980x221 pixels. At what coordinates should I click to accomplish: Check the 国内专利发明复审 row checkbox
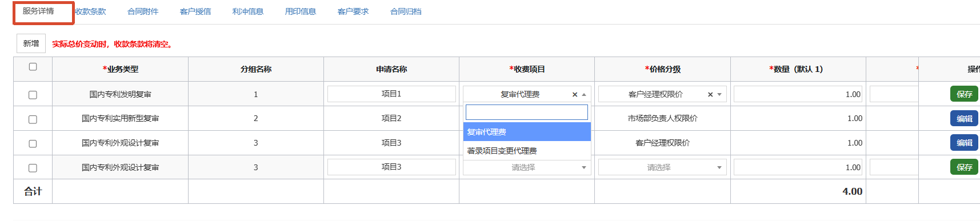coord(33,95)
